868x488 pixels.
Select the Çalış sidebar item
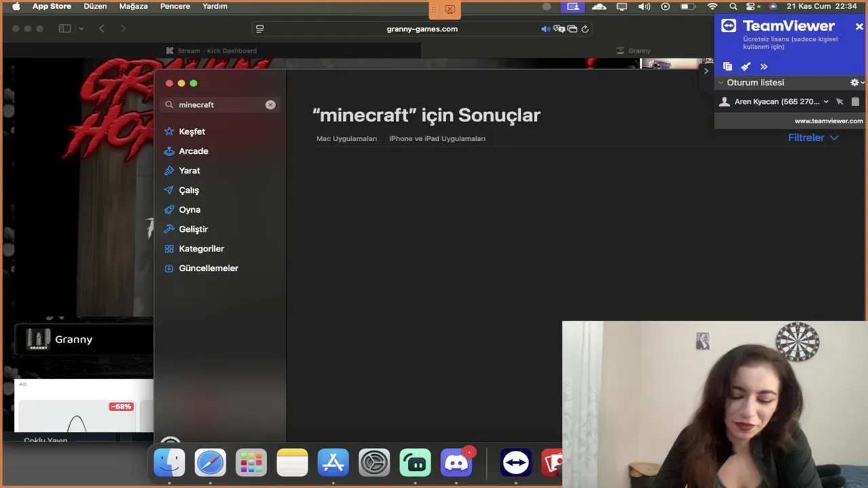(181, 190)
